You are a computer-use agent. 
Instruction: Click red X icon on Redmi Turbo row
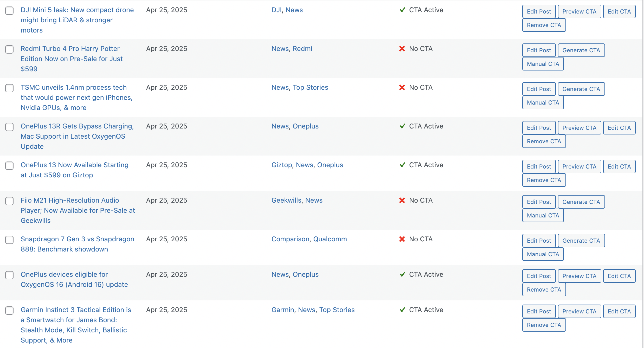(402, 49)
